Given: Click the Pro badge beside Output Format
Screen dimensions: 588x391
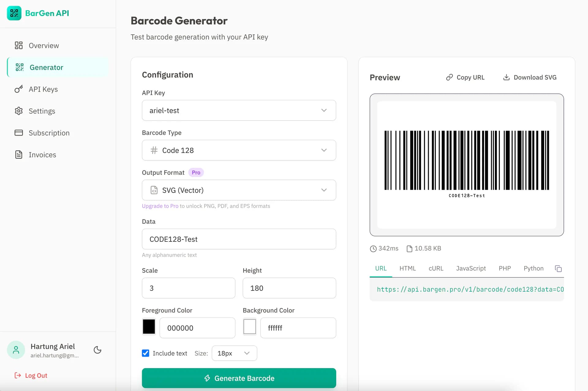Looking at the screenshot, I should 196,173.
